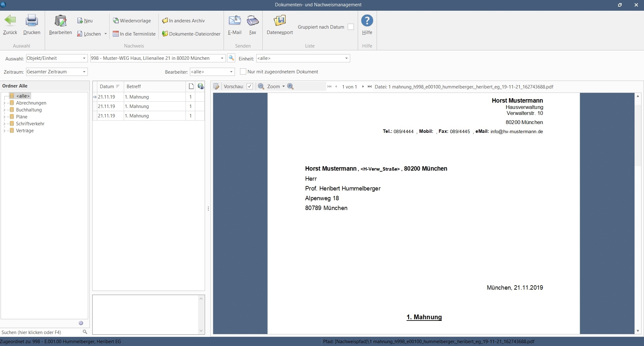This screenshot has width=644, height=346.
Task: Send document via E-Mail icon
Action: tap(234, 21)
